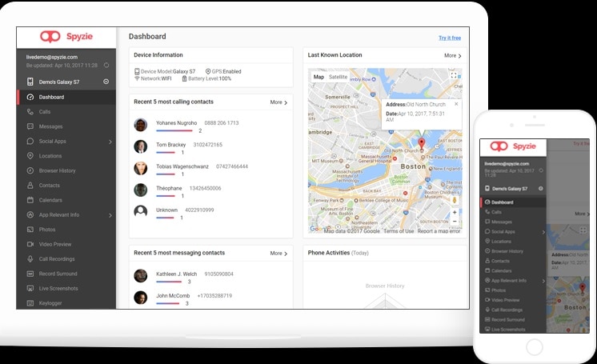Expand the Social Apps submenu chevron
Viewport: 597px width, 364px height.
tap(110, 142)
